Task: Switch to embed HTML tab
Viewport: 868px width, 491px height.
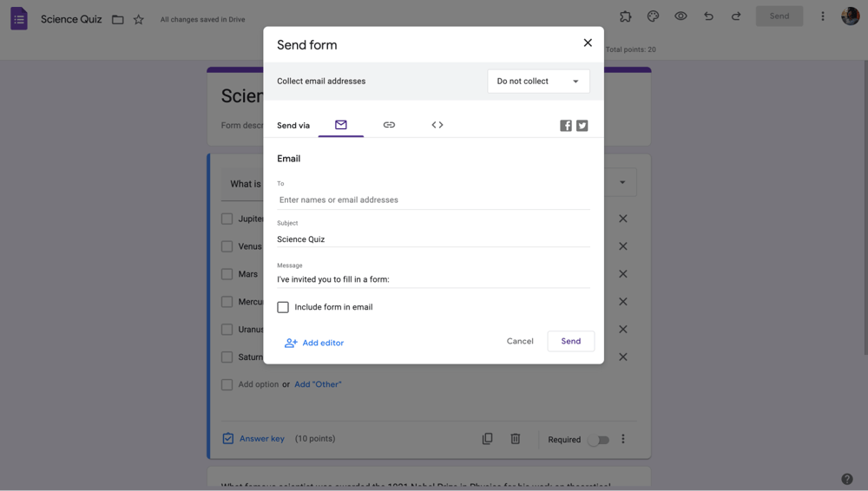Action: click(x=437, y=125)
